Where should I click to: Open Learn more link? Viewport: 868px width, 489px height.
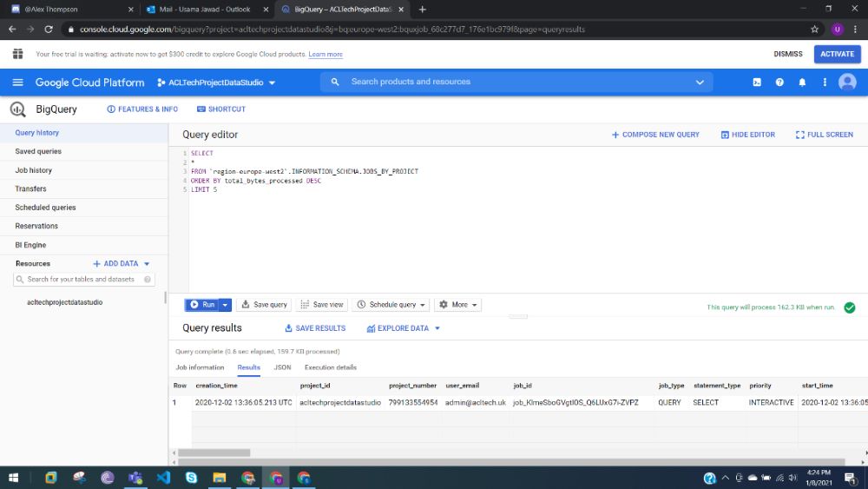pos(325,54)
